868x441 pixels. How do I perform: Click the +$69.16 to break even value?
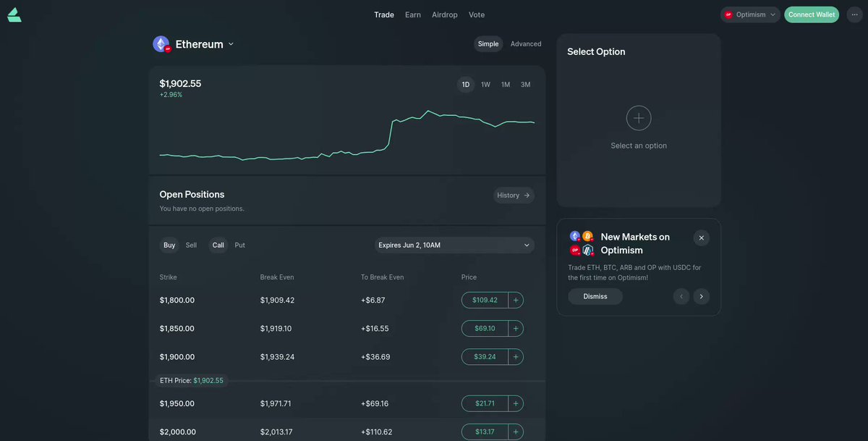375,403
